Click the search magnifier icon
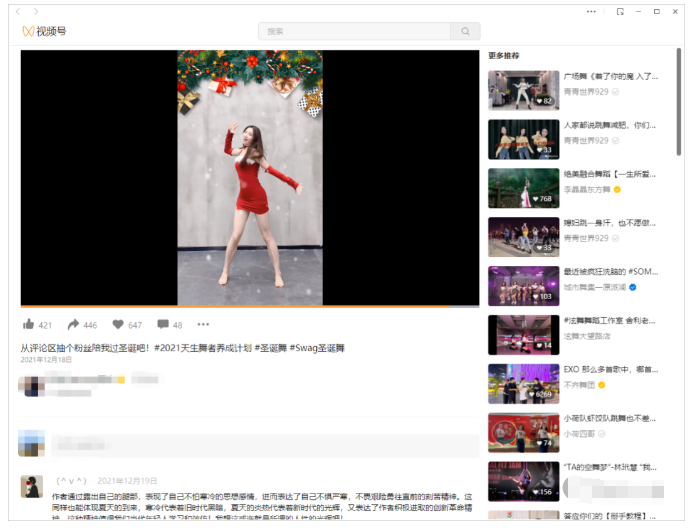 coord(465,31)
